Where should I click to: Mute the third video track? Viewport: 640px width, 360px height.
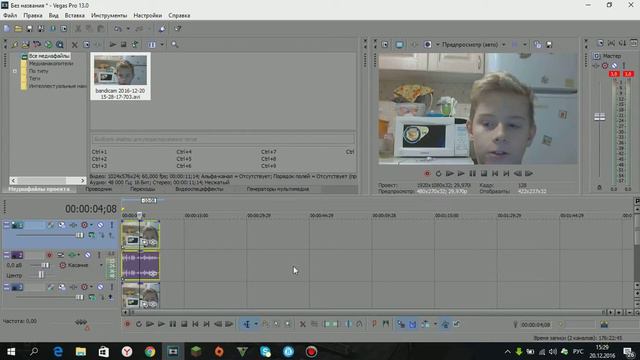(x=100, y=287)
